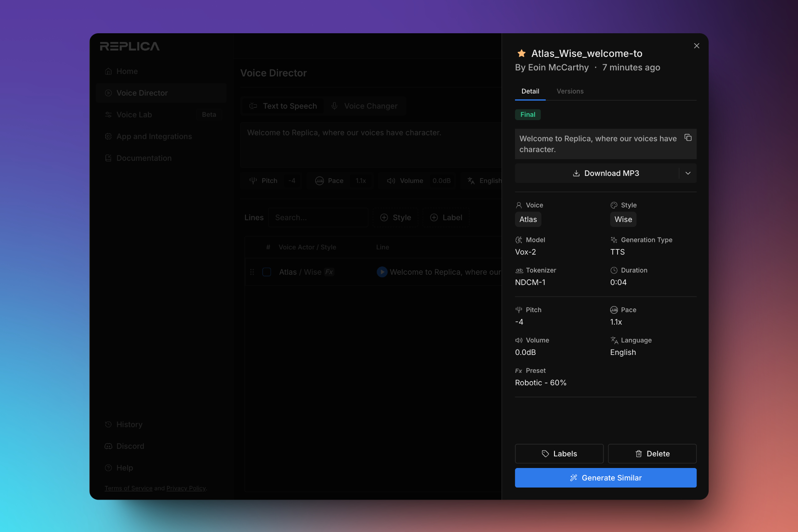Open Home in the sidebar
Viewport: 798px width, 532px height.
click(161, 71)
